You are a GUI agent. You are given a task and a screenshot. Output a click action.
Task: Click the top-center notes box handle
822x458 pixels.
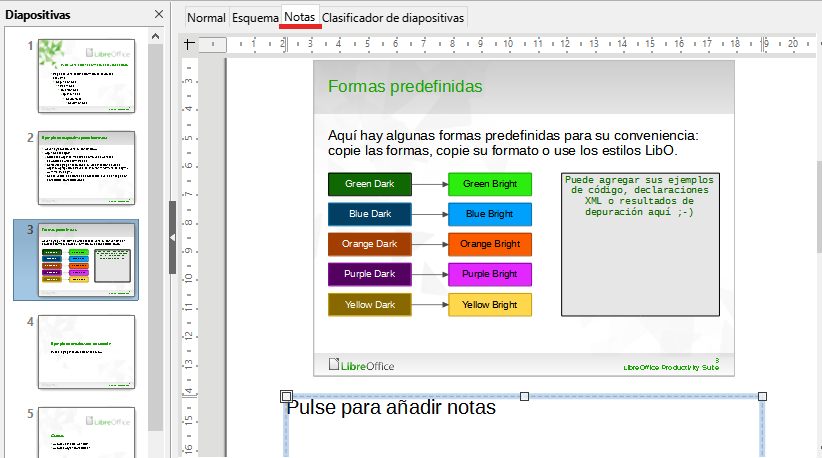coord(524,397)
